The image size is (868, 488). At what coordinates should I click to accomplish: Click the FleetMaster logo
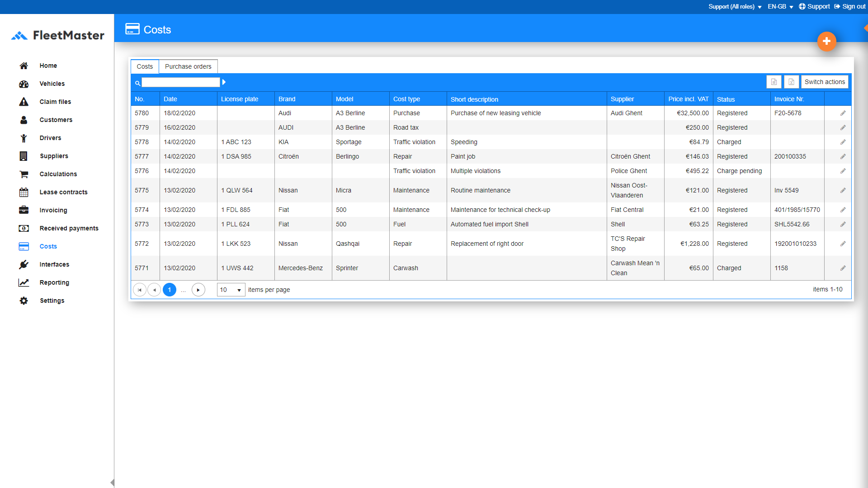[57, 35]
